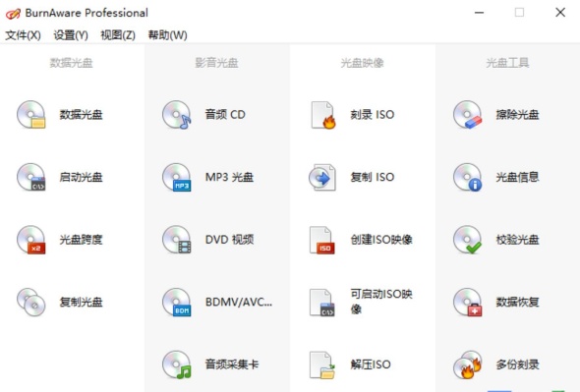
Task: Click the 多份刻录 flaming discs icon
Action: (468, 364)
